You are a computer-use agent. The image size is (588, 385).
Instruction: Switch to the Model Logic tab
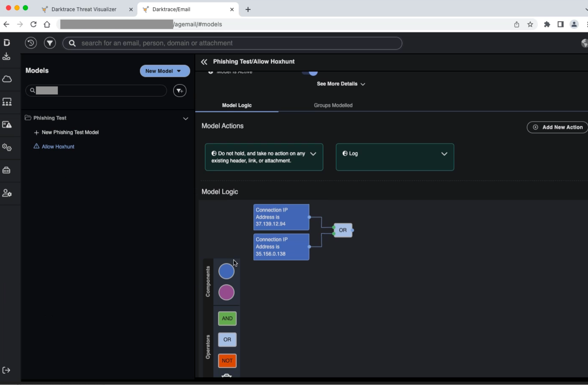237,105
